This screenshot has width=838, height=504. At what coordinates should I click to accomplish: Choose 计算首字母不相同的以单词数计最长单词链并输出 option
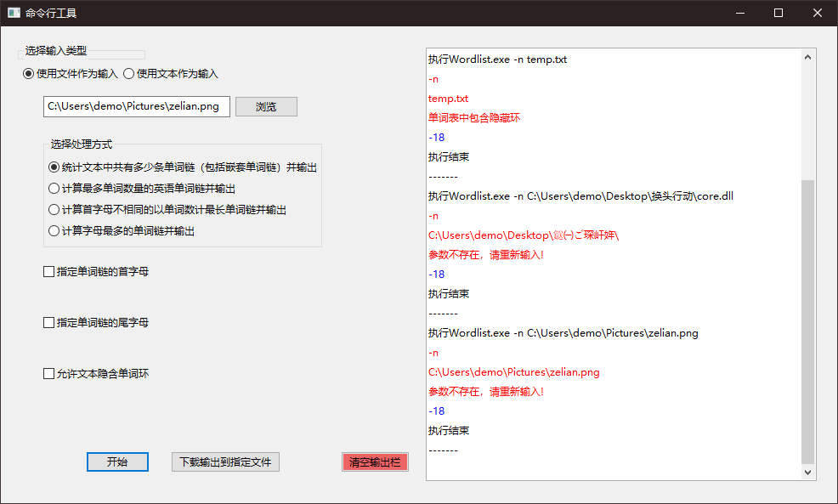pyautogui.click(x=52, y=209)
